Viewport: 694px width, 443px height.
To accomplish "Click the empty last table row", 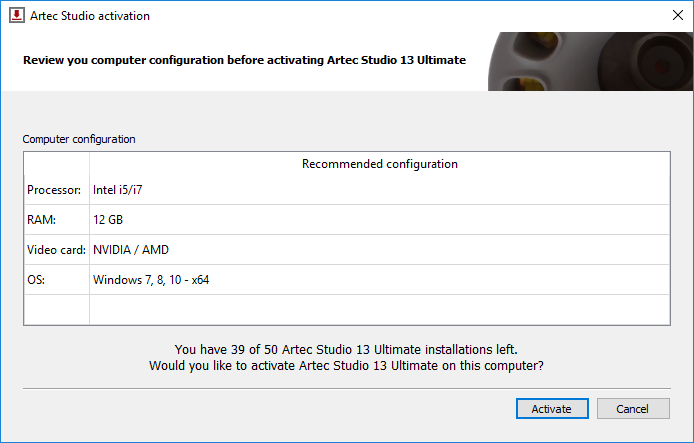I will click(x=347, y=309).
